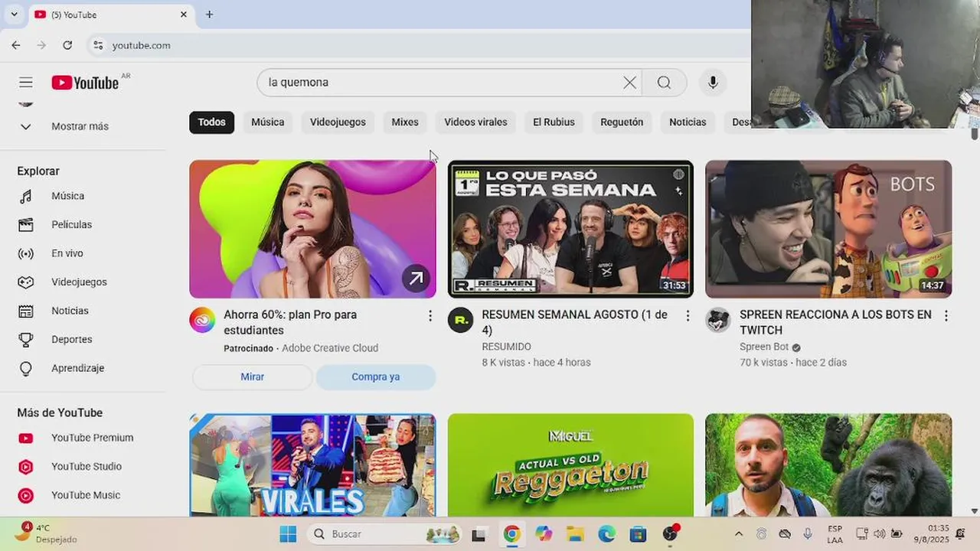Screen dimensions: 980x551
Task: Select the Videos virales filter chip
Action: tap(475, 122)
